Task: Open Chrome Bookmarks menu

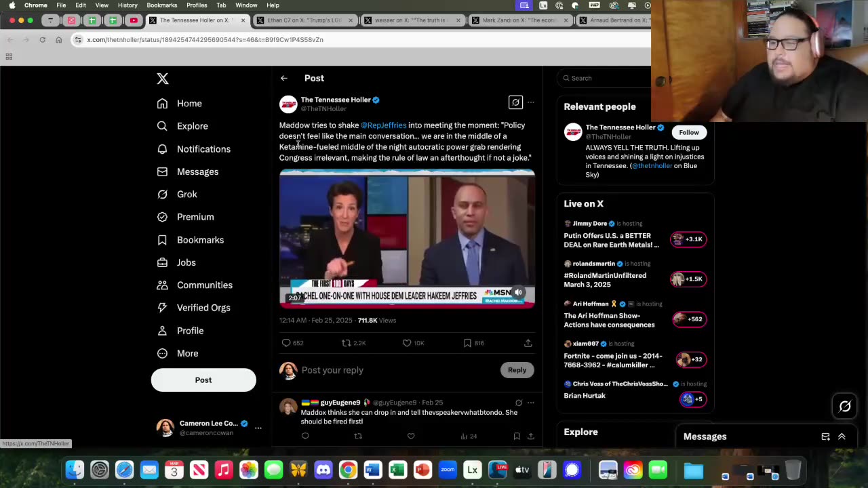Action: (162, 5)
